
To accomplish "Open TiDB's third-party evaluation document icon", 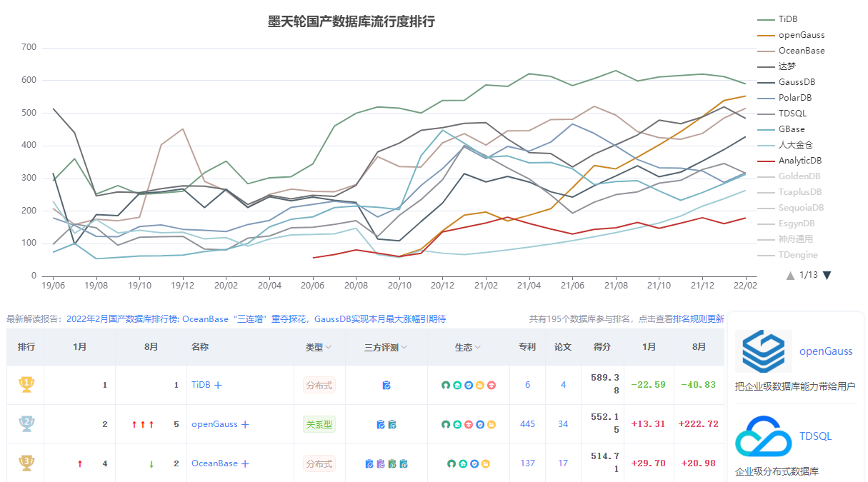I will [x=386, y=385].
